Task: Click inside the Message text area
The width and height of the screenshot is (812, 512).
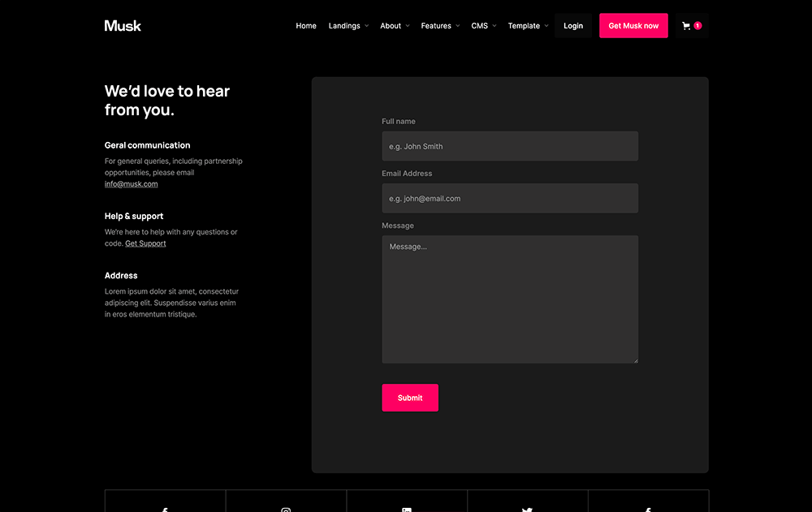Action: coord(510,299)
